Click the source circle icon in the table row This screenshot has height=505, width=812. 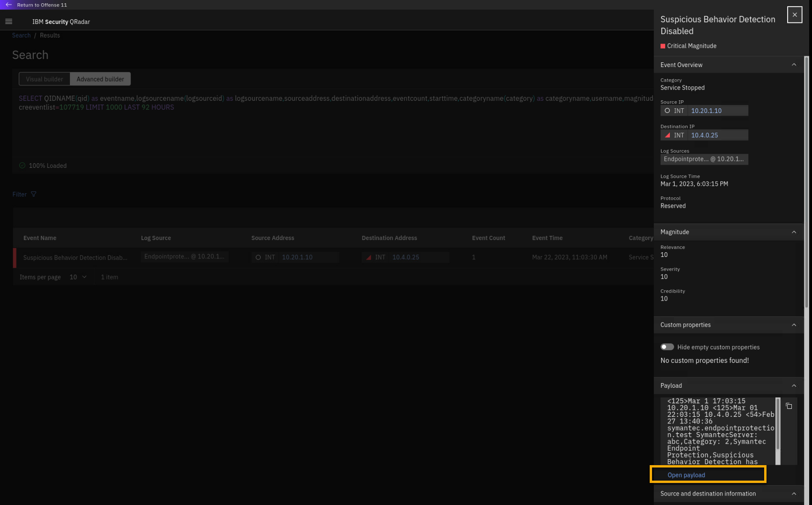[258, 257]
